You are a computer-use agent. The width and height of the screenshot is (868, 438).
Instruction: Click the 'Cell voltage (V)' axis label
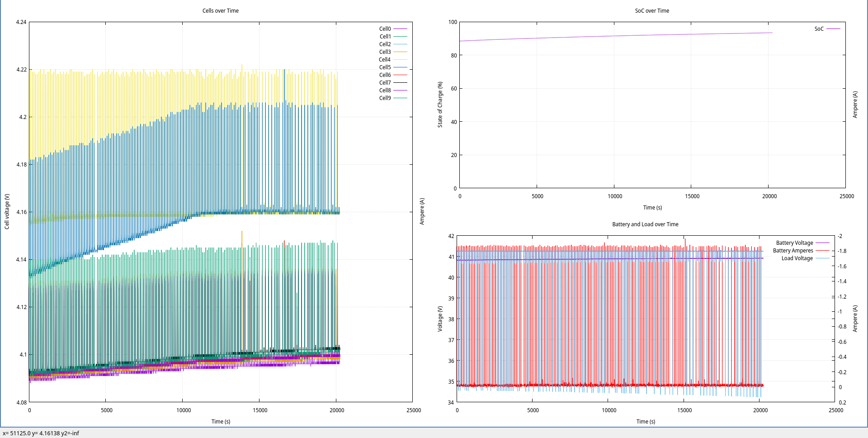pos(7,212)
